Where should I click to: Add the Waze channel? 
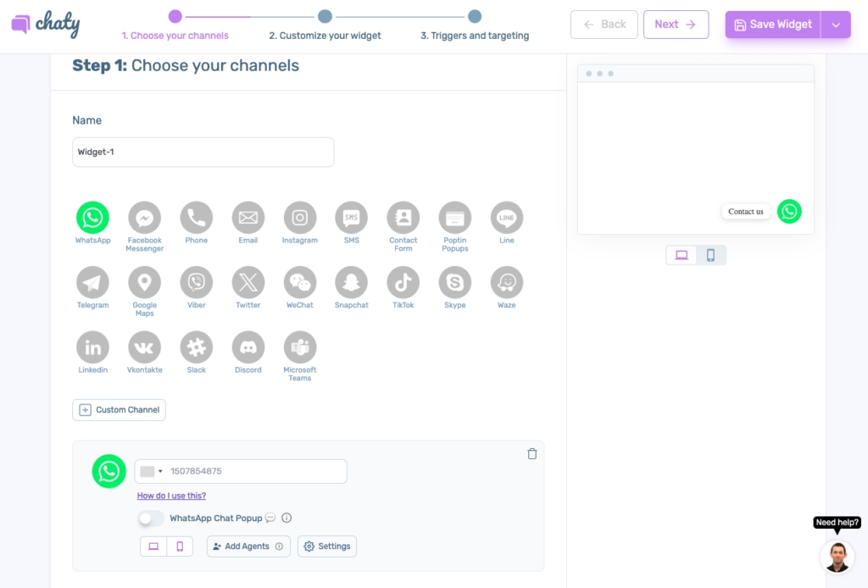pos(507,282)
